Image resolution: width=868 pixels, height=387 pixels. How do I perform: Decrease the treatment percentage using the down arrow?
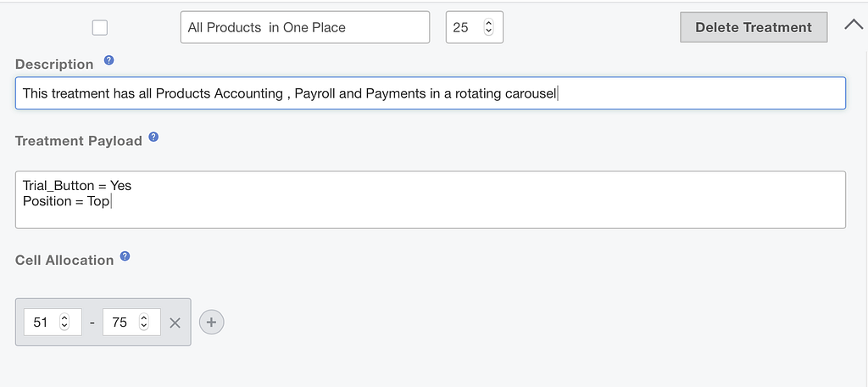pos(488,32)
